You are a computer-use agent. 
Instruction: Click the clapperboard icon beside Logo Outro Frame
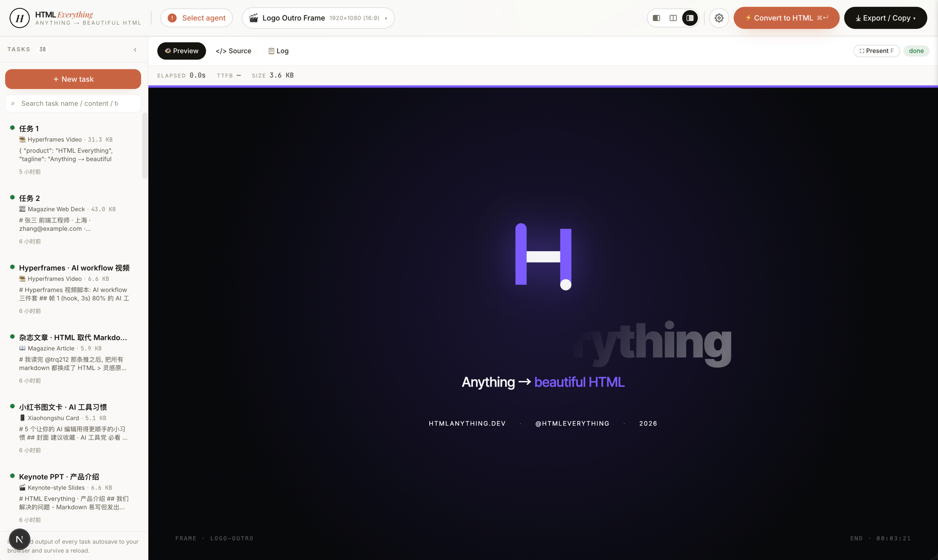pyautogui.click(x=253, y=18)
